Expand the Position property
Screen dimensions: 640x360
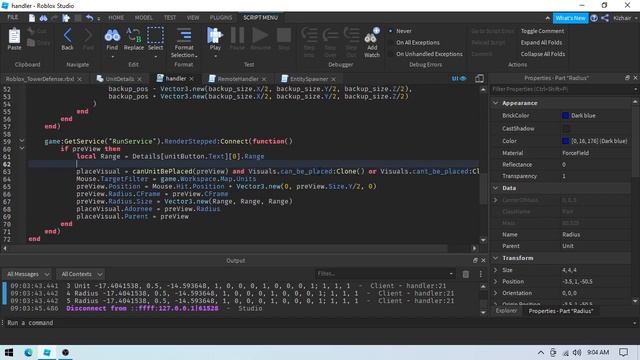click(496, 282)
